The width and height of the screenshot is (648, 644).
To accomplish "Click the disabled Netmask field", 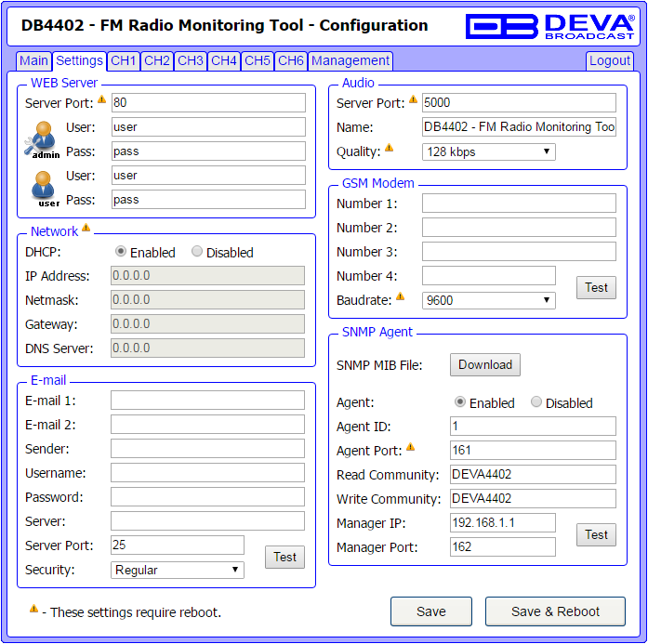I will 208,300.
